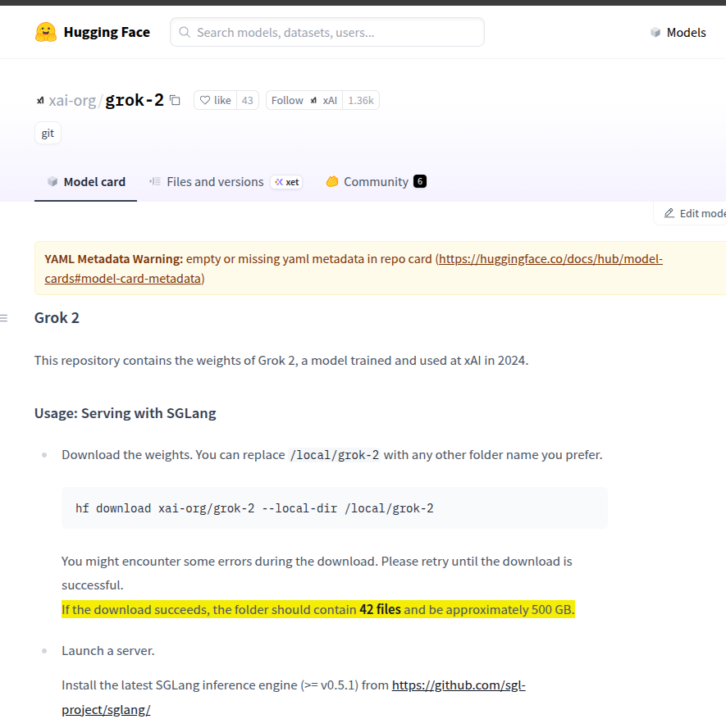Open the table of contents menu icon
Image resolution: width=726 pixels, height=728 pixels.
point(4,318)
